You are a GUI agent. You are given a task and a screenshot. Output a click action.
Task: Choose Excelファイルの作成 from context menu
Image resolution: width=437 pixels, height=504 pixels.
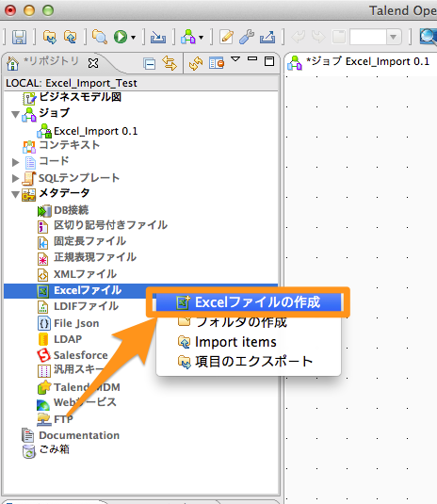[x=249, y=302]
